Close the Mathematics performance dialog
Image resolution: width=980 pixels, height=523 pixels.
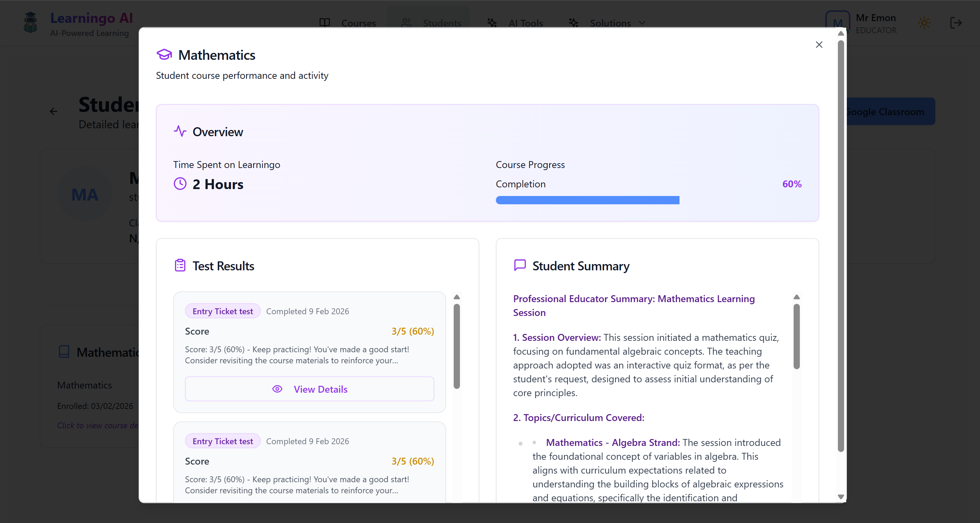[x=819, y=45]
